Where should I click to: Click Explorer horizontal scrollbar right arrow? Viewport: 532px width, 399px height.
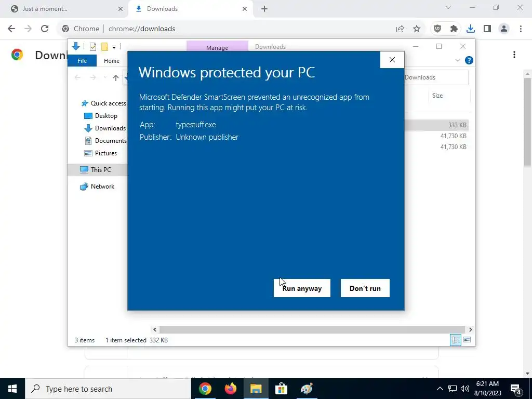pos(470,329)
